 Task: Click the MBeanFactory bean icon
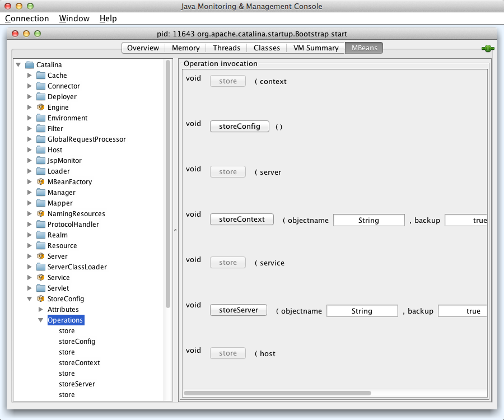click(40, 182)
